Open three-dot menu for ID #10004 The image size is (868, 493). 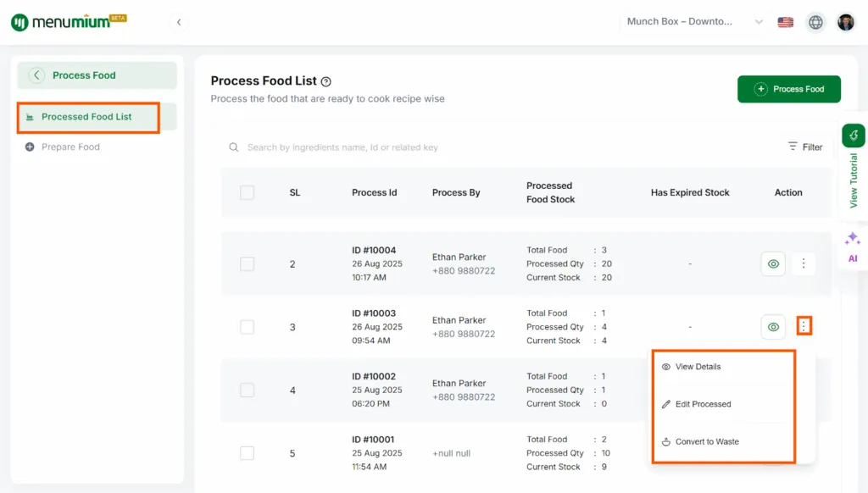[x=804, y=264]
